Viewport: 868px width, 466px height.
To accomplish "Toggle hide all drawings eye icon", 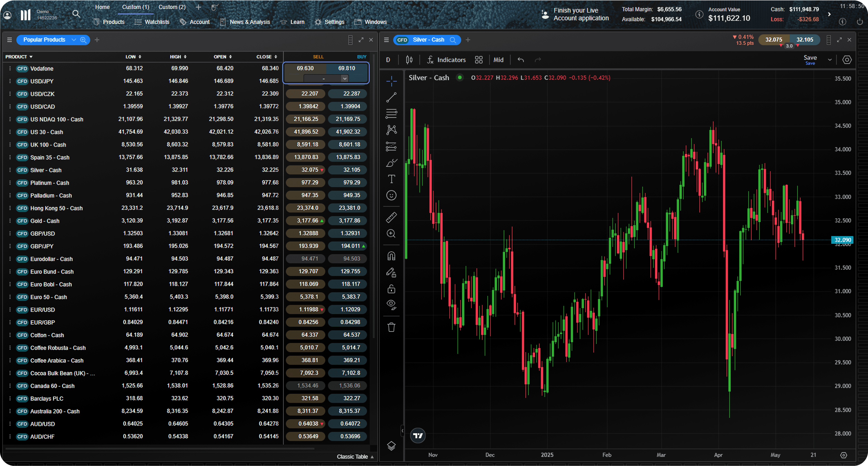I will [x=391, y=304].
